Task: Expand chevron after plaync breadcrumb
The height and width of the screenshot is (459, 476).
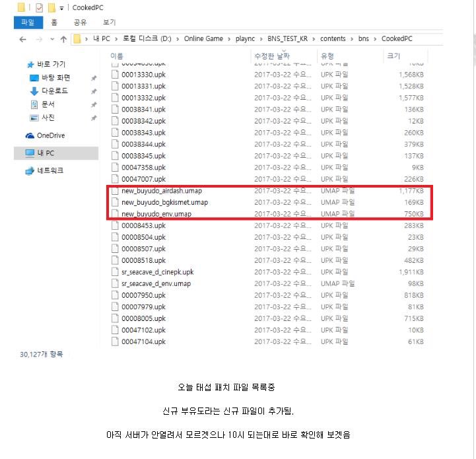Action: tap(261, 39)
